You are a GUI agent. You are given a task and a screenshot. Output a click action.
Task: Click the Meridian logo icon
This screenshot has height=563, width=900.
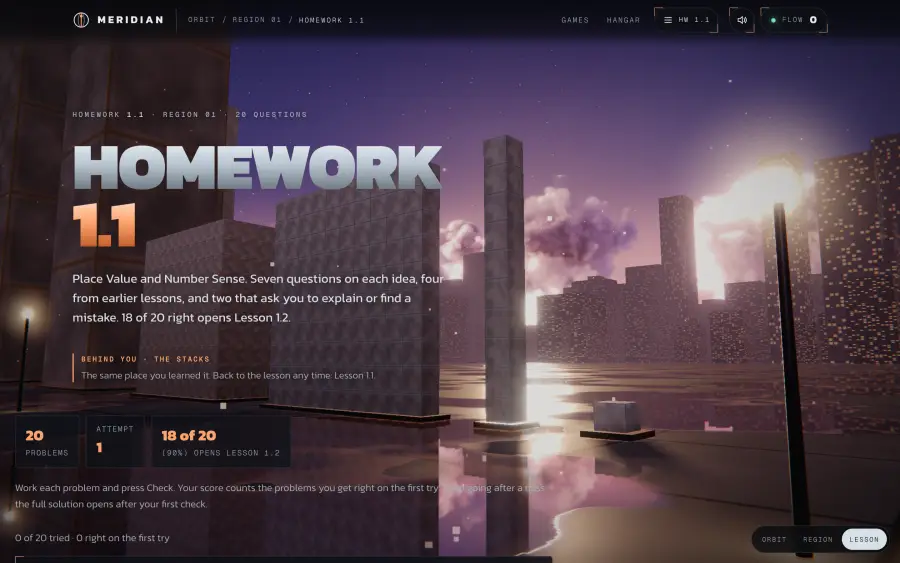click(81, 20)
